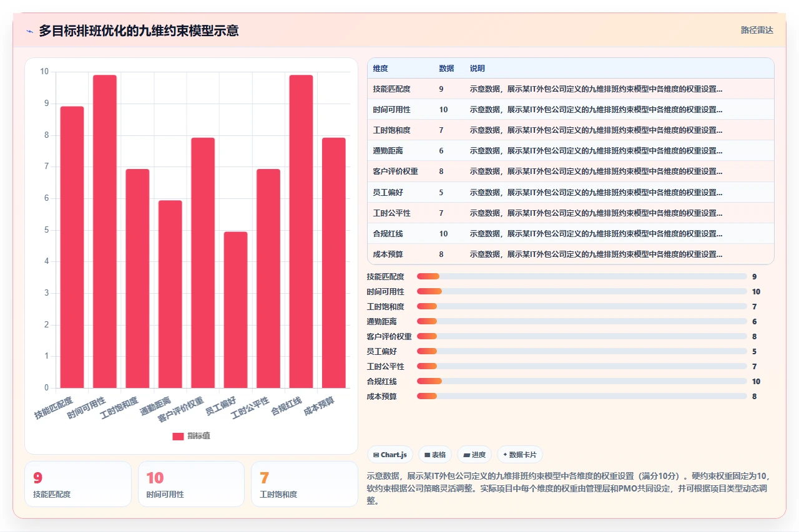Click the 成本预算 bar in the chart
This screenshot has width=799, height=532.
point(334,263)
